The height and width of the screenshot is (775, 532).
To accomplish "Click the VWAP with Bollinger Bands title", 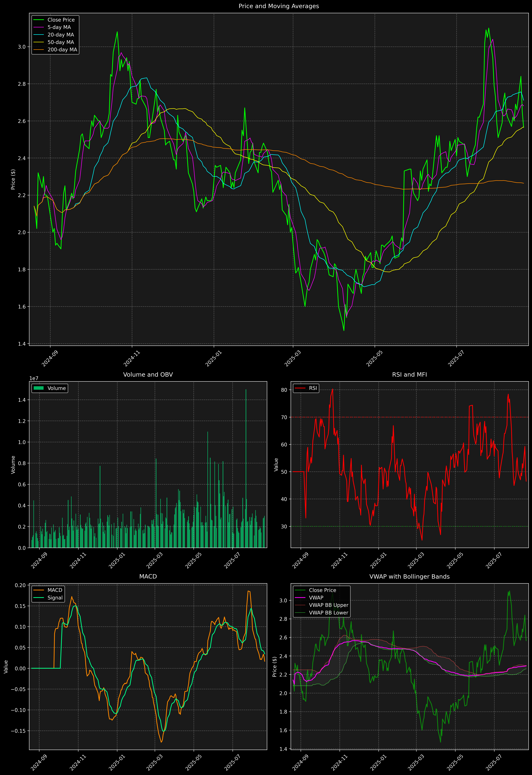I will click(409, 577).
